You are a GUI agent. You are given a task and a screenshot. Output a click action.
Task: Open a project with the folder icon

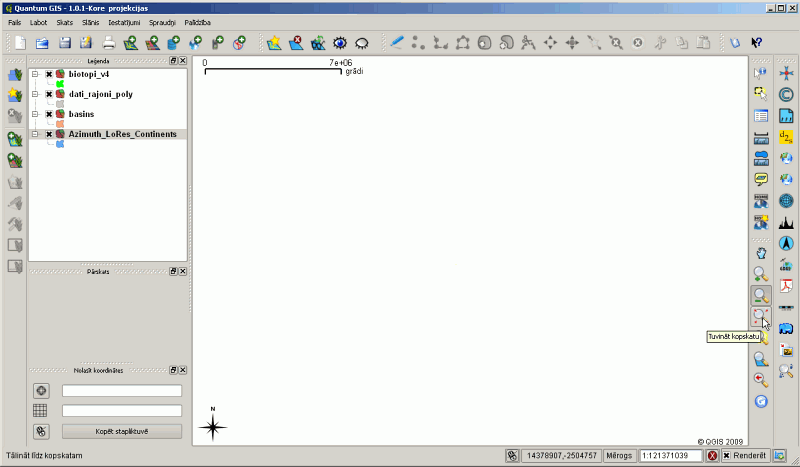pyautogui.click(x=42, y=43)
